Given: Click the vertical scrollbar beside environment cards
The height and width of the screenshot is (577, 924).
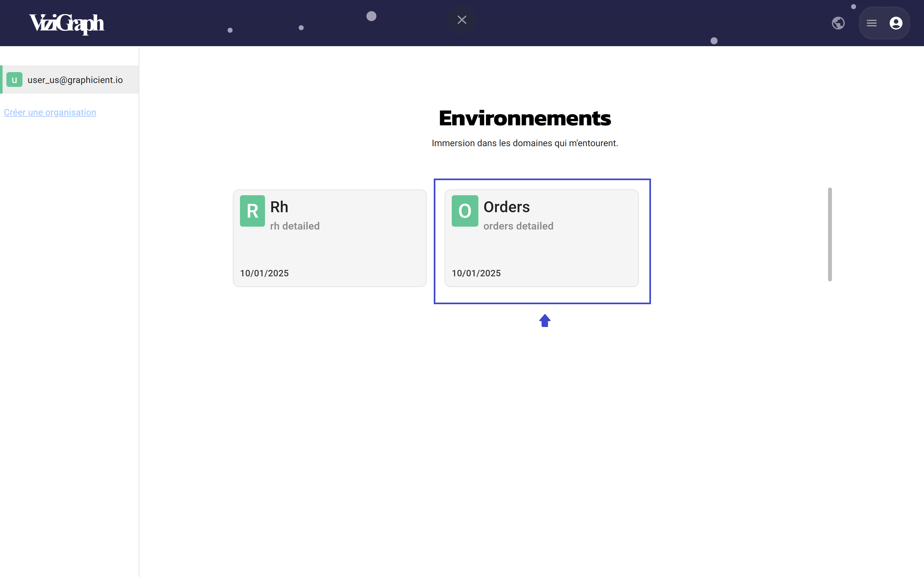Looking at the screenshot, I should pos(830,234).
